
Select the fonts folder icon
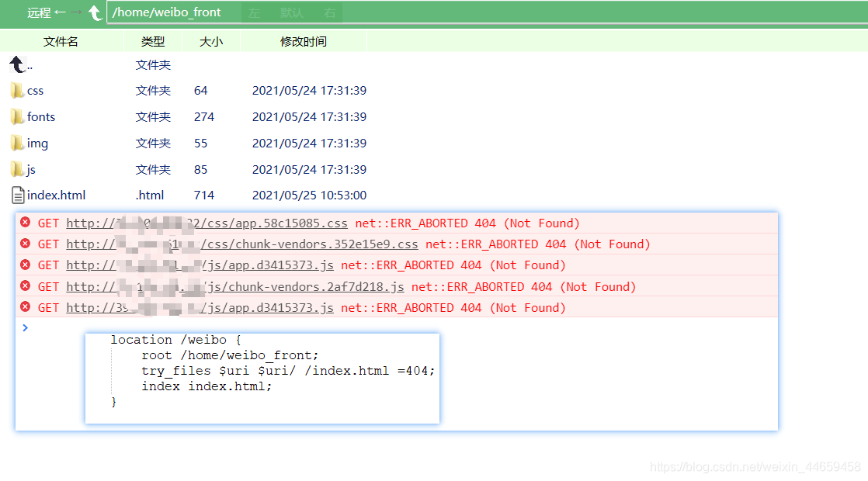coord(17,116)
